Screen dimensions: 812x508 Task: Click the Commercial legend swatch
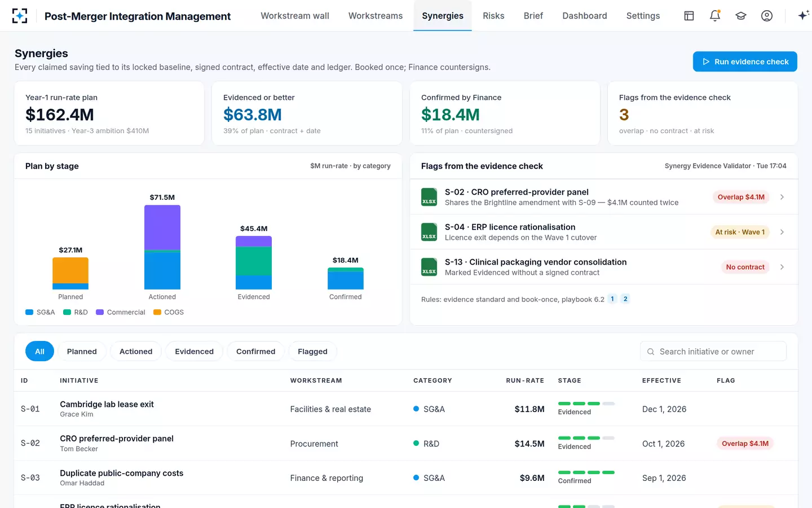click(x=100, y=312)
